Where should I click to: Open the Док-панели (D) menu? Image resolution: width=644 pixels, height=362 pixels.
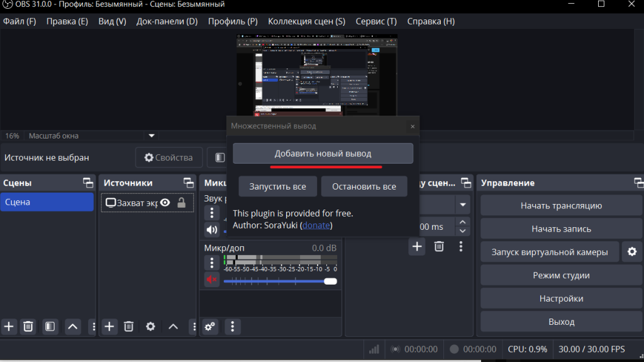click(167, 21)
